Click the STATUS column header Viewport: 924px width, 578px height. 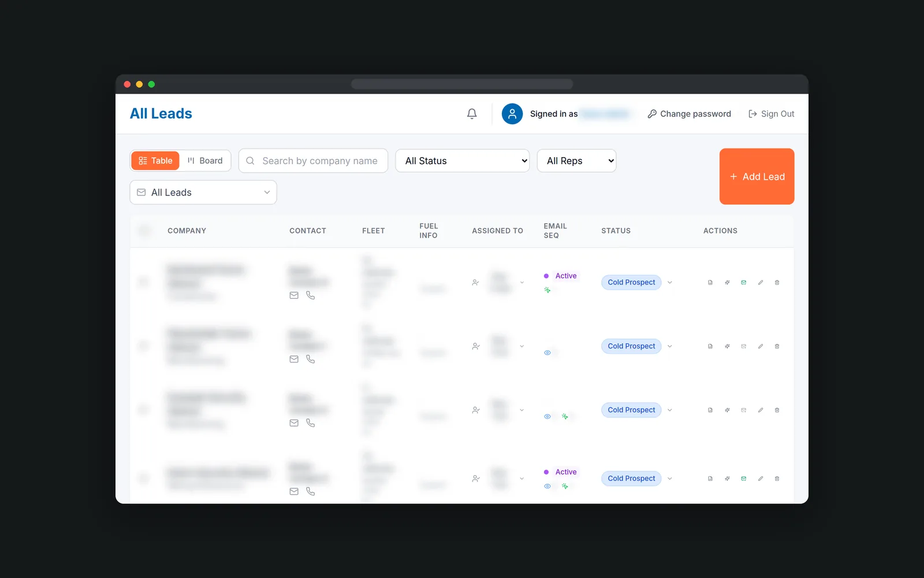point(616,231)
